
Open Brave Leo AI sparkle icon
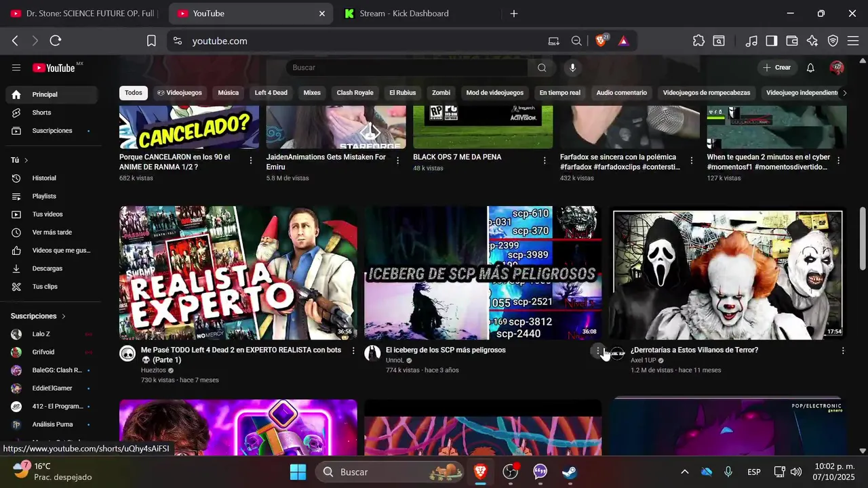(x=812, y=41)
